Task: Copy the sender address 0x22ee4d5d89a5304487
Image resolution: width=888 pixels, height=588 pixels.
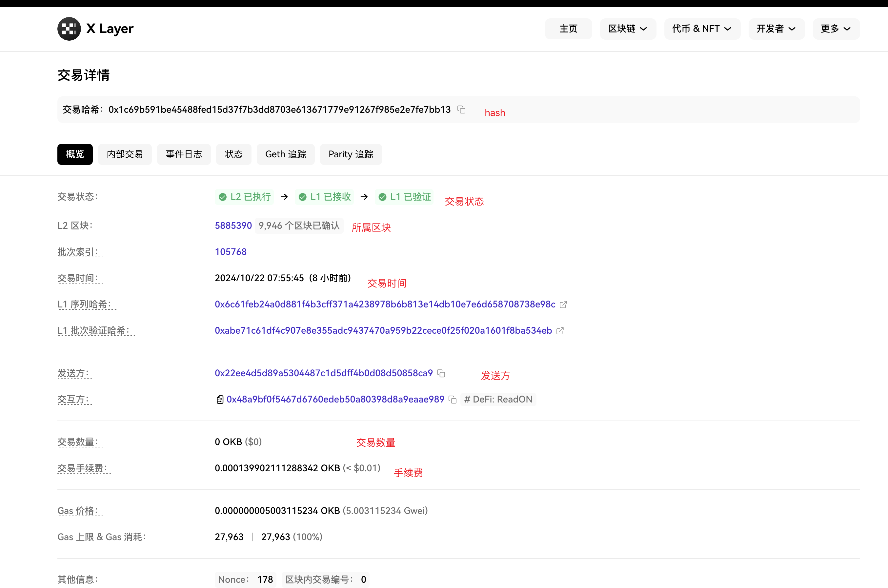Action: [441, 374]
